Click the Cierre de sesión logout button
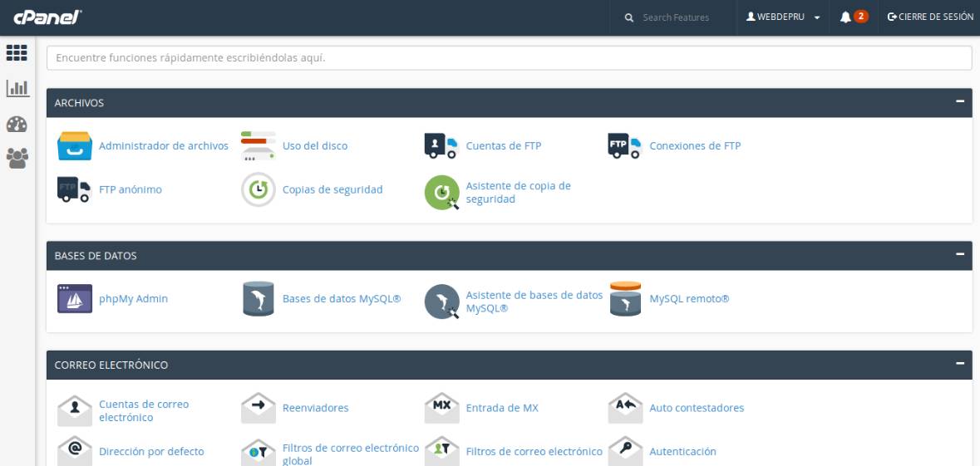The image size is (980, 466). pos(930,17)
